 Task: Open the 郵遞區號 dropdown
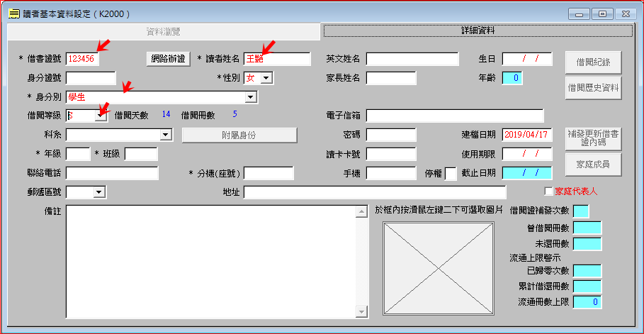pyautogui.click(x=99, y=191)
